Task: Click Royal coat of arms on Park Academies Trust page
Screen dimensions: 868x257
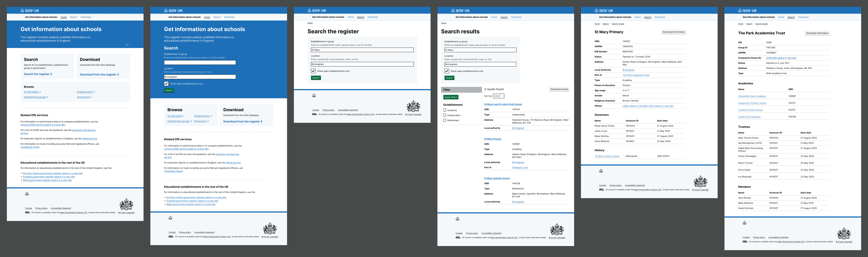Action: 844,233
